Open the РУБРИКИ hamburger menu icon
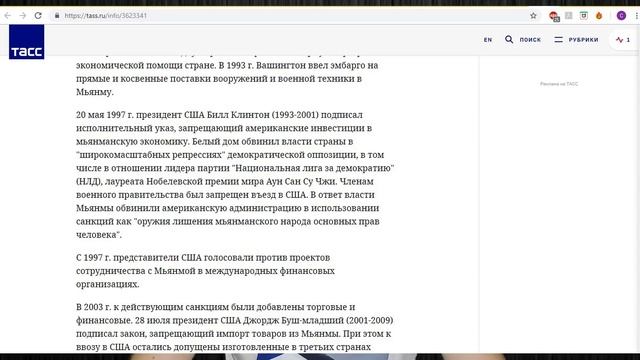The image size is (640, 360). click(x=558, y=39)
